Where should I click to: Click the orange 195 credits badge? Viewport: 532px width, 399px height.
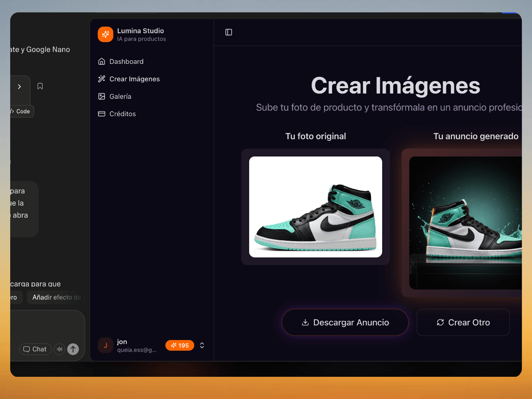180,345
